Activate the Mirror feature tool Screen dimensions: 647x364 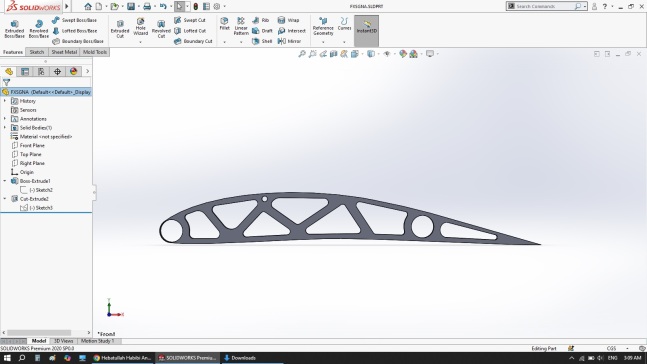click(289, 41)
